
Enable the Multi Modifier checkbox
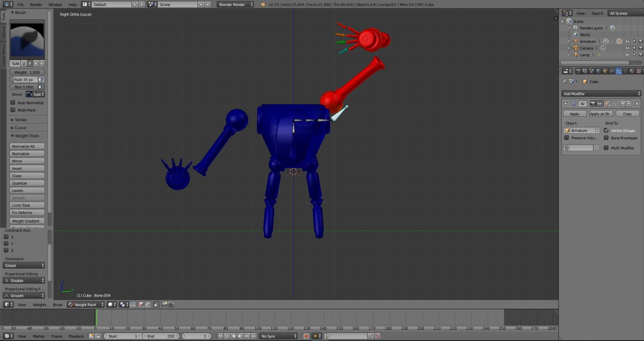tap(606, 147)
